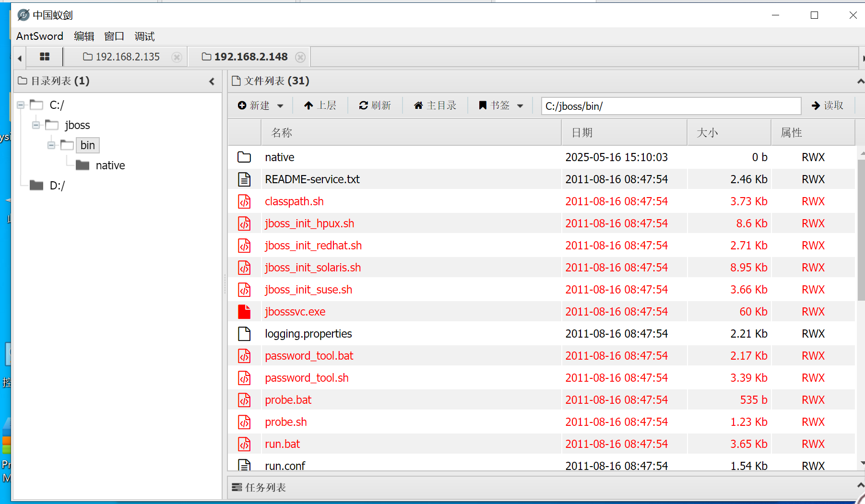Select the D:/ drive in tree
Screen dimensions: 865x504
(x=57, y=186)
